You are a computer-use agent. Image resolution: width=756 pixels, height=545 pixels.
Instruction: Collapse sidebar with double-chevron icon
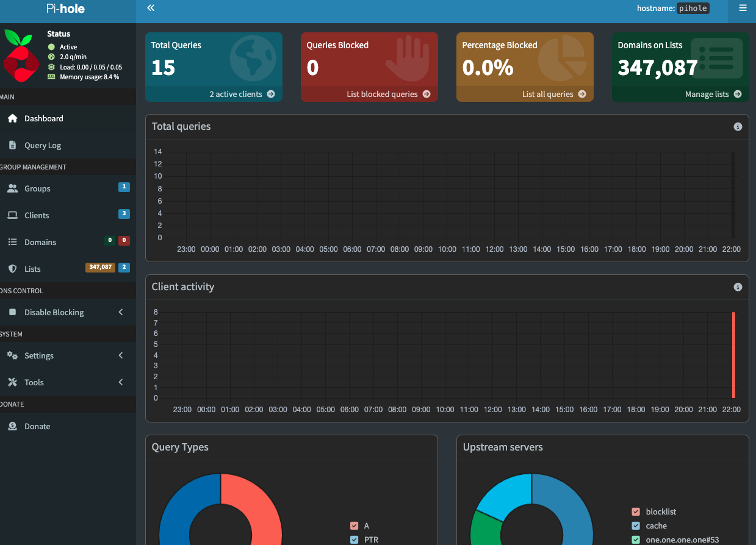[x=151, y=8]
